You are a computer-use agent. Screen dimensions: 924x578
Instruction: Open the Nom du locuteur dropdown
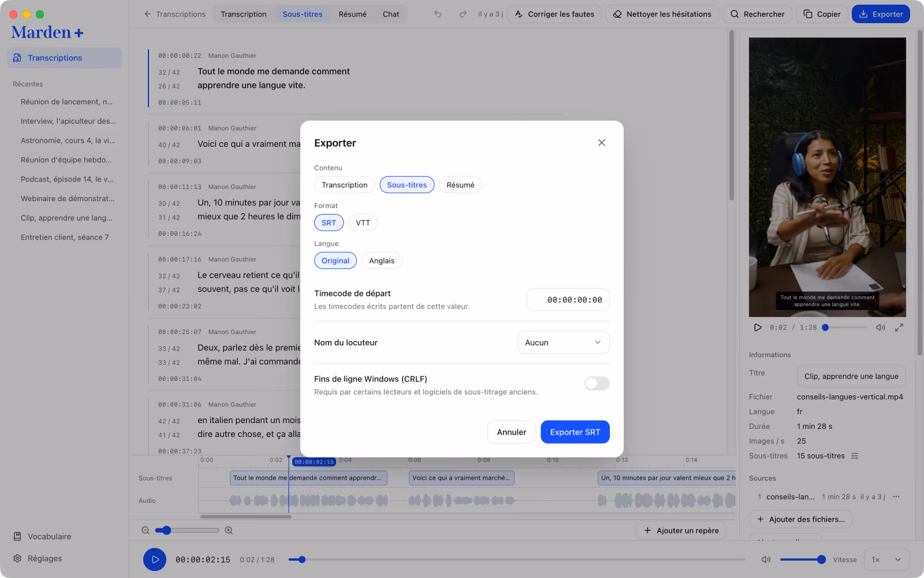(564, 342)
